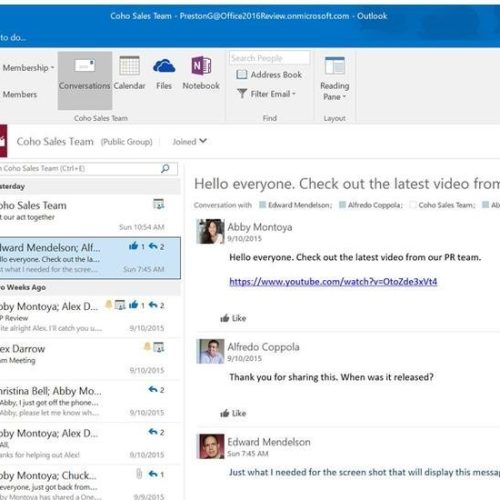Click the reply count icon on Abby Montoya; Chuck conversation
500x500 pixels.
click(156, 474)
